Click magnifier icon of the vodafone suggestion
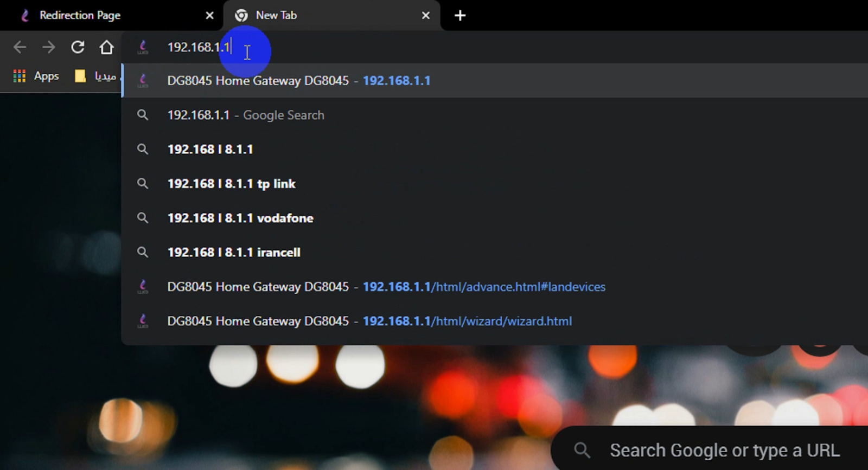The height and width of the screenshot is (470, 868). pos(142,218)
